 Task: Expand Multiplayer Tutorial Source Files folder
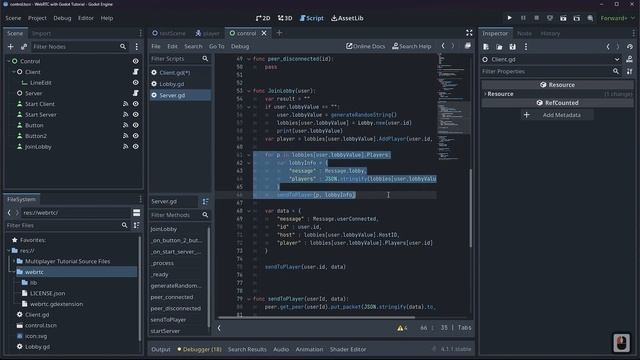coord(14,261)
